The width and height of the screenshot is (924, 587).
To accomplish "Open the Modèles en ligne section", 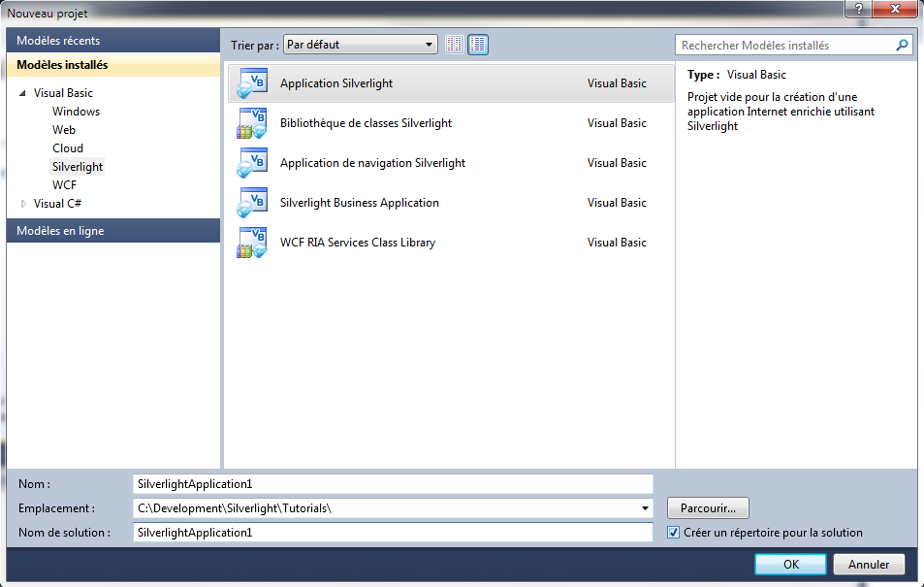I will pos(113,231).
